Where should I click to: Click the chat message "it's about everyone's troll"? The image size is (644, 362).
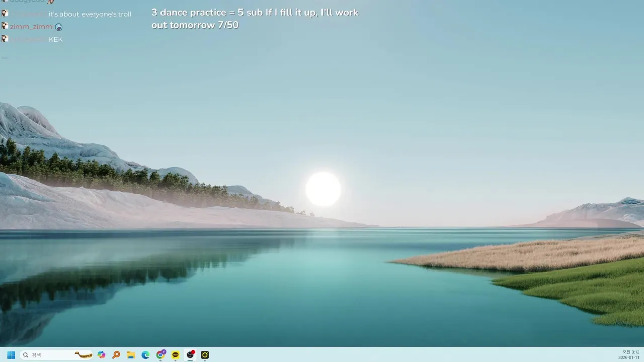(x=90, y=14)
